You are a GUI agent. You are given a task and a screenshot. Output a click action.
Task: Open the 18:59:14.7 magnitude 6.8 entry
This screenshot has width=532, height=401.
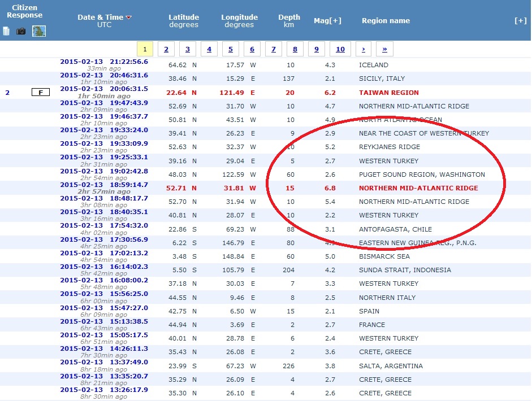(x=104, y=185)
